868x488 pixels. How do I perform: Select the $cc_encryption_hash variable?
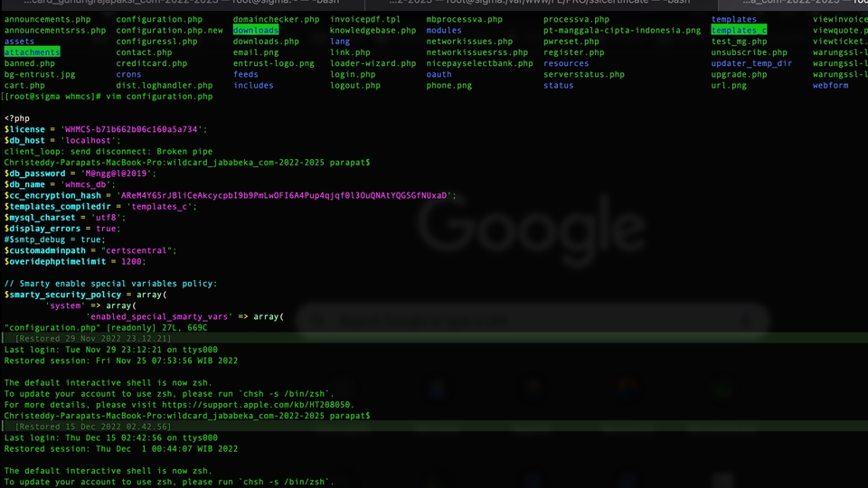pos(52,195)
